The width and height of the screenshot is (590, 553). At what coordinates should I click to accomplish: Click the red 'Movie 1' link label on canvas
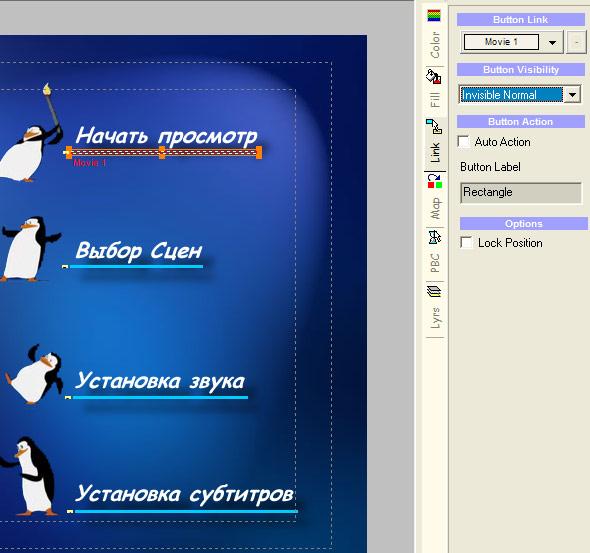90,163
